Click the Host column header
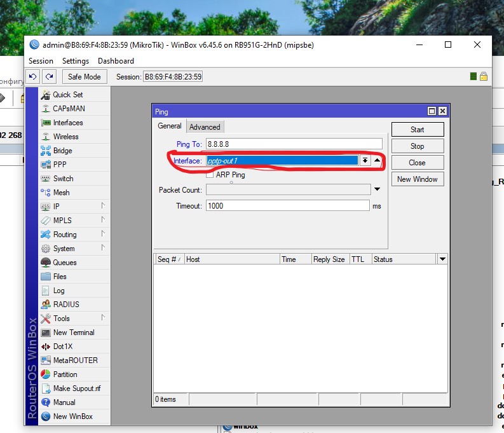 click(232, 259)
